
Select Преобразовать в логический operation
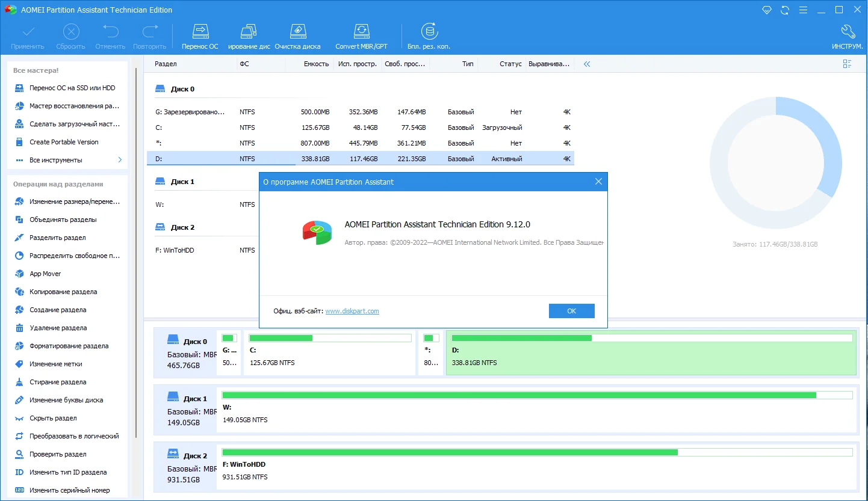[x=67, y=436]
